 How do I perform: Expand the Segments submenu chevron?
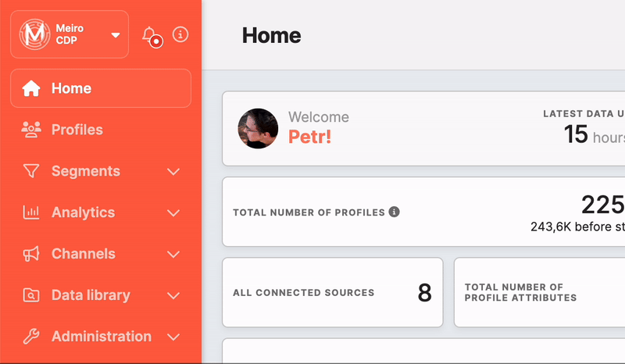pos(173,172)
